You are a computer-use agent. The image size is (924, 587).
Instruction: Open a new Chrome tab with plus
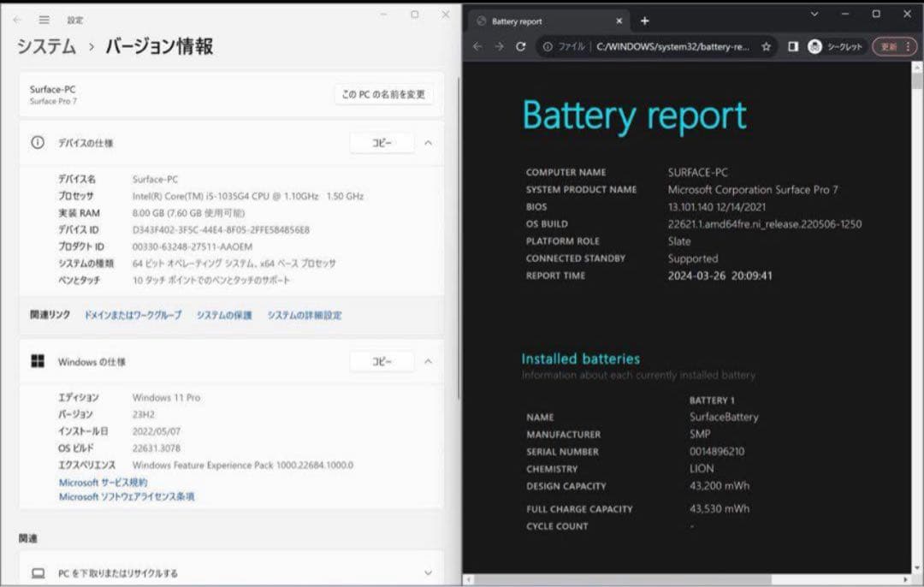coord(645,20)
